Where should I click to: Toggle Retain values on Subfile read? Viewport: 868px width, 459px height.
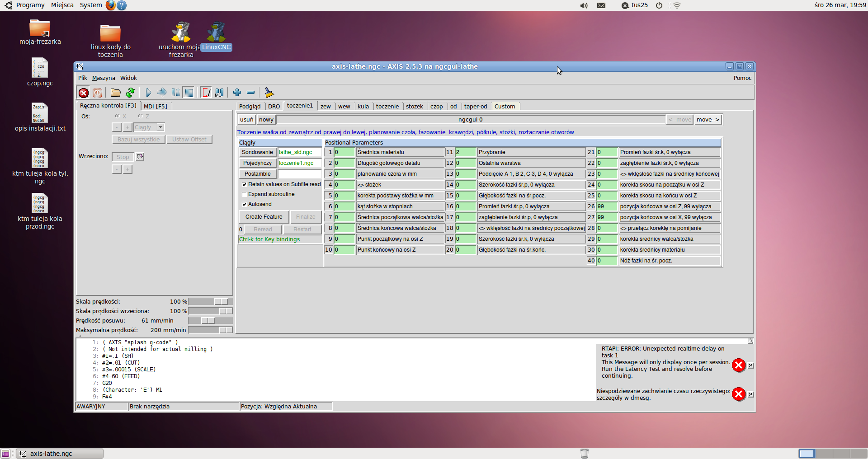click(244, 184)
